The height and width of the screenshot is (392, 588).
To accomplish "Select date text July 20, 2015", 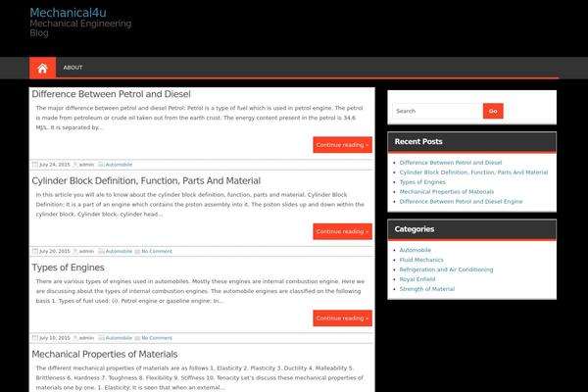I will pyautogui.click(x=55, y=251).
